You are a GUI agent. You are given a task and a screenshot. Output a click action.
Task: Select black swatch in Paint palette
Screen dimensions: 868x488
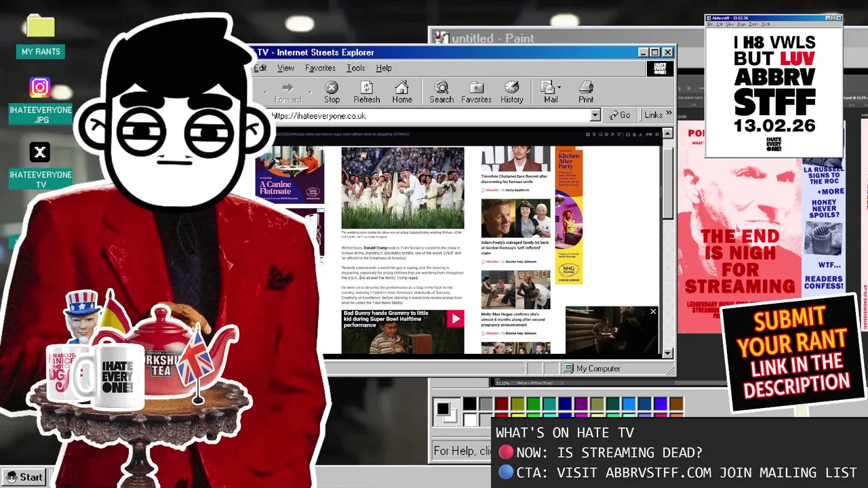click(469, 404)
